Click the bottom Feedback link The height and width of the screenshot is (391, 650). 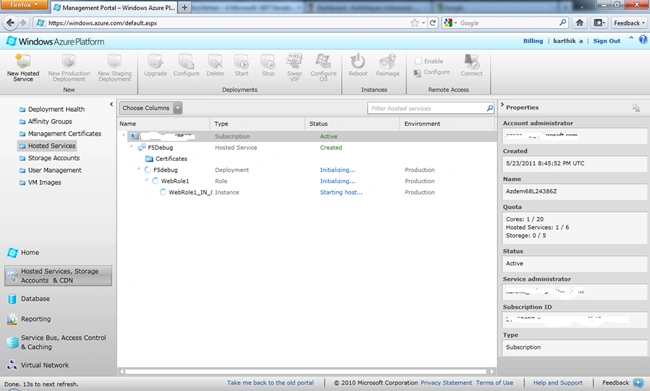click(x=615, y=383)
